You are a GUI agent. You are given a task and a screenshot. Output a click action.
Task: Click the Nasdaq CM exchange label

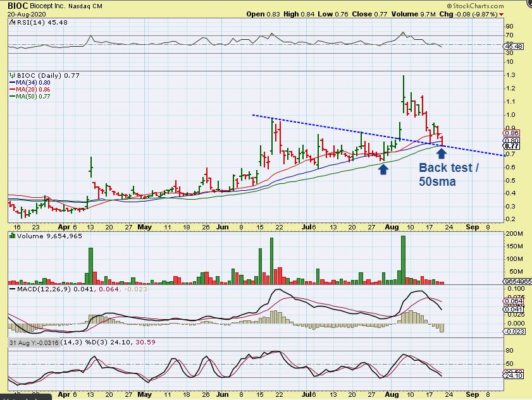(x=85, y=6)
